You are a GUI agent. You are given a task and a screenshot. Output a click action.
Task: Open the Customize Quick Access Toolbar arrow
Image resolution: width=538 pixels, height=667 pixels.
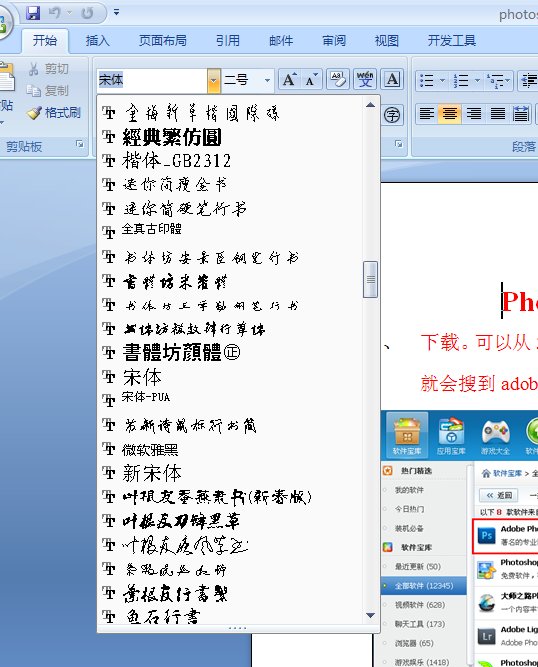[116, 12]
